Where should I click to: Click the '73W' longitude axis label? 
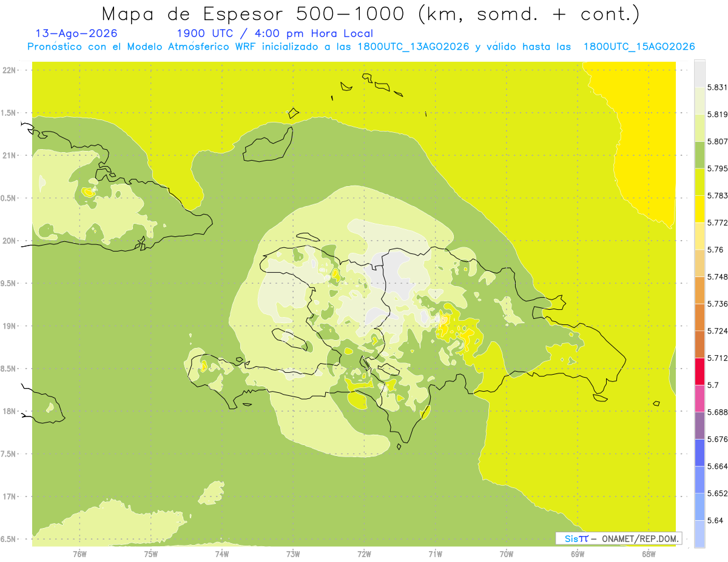(293, 554)
